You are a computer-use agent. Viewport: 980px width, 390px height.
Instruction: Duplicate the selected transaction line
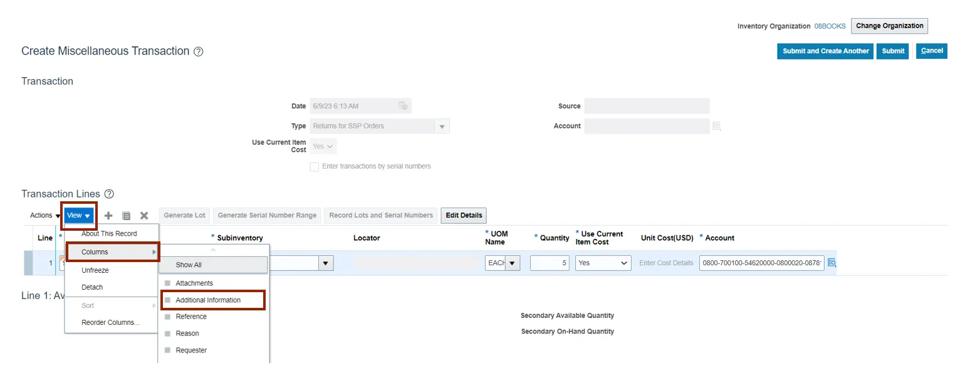click(126, 215)
